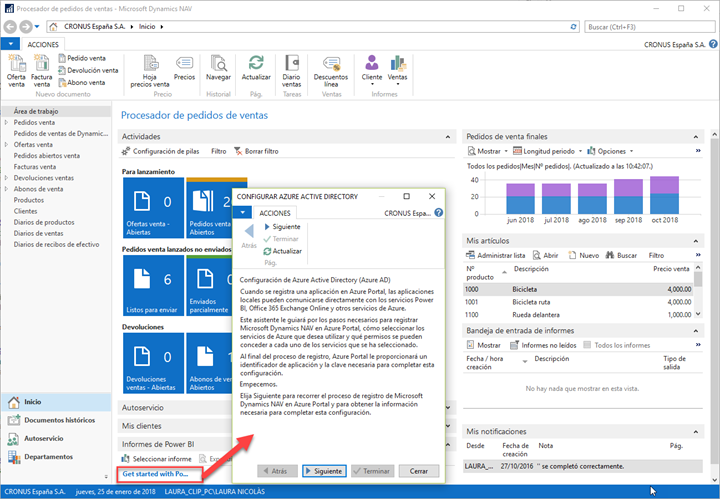Click the Get started with Po... link
720x499 pixels.
point(155,474)
